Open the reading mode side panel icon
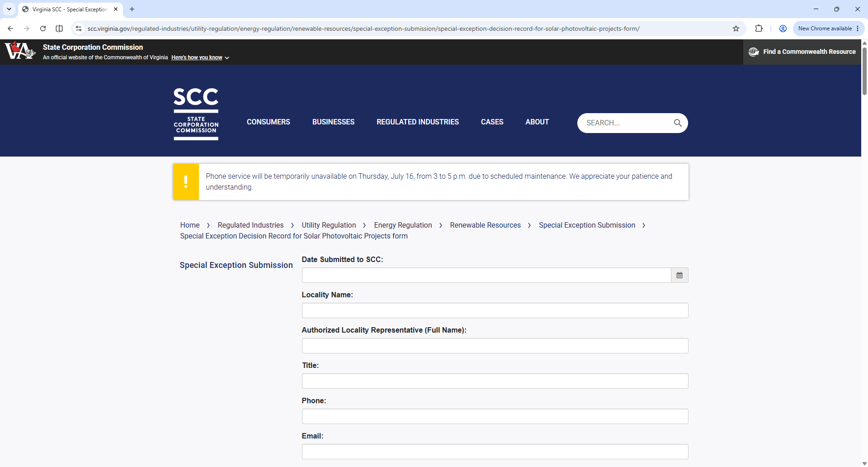The width and height of the screenshot is (868, 467). click(x=59, y=29)
